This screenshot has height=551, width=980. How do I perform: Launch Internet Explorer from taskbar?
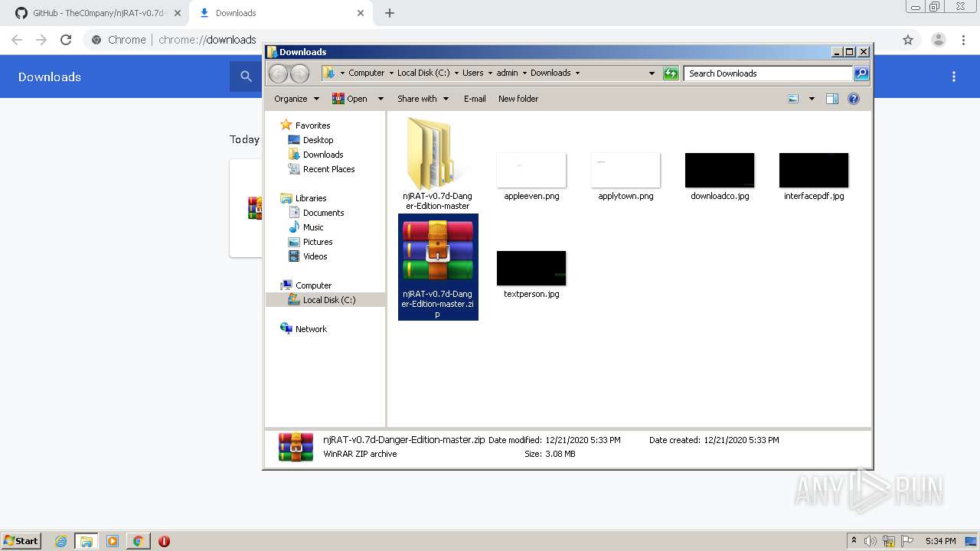pos(60,541)
